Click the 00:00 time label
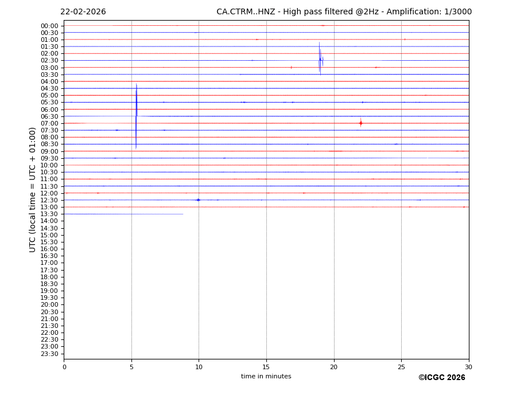Screen dimensions: 532x399 (x=49, y=26)
